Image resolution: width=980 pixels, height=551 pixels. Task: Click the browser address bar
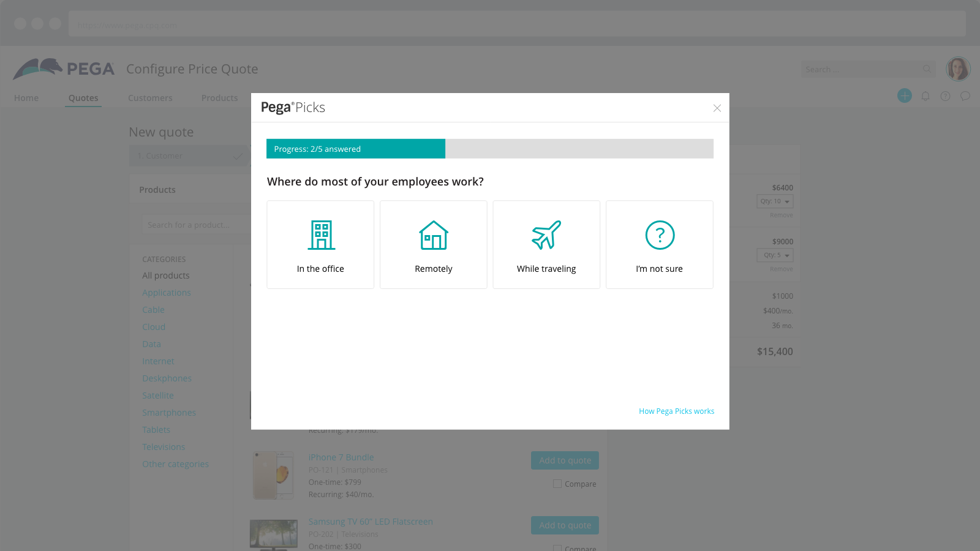pos(517,24)
